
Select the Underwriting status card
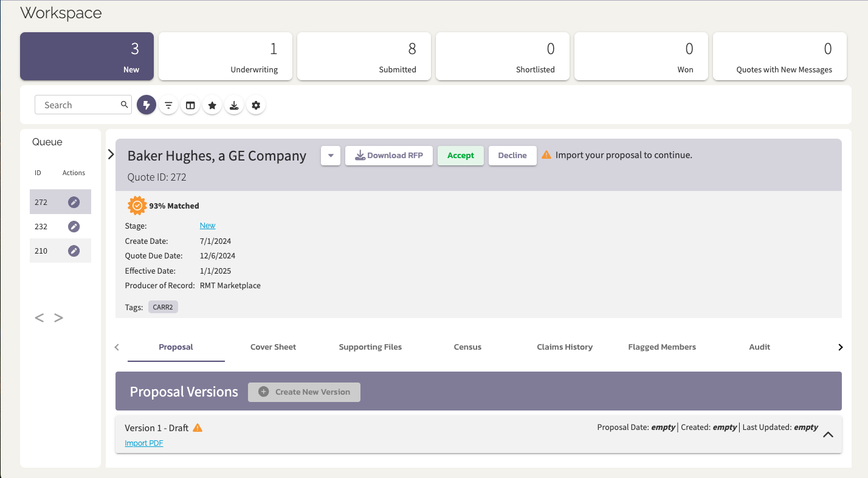[x=226, y=57]
